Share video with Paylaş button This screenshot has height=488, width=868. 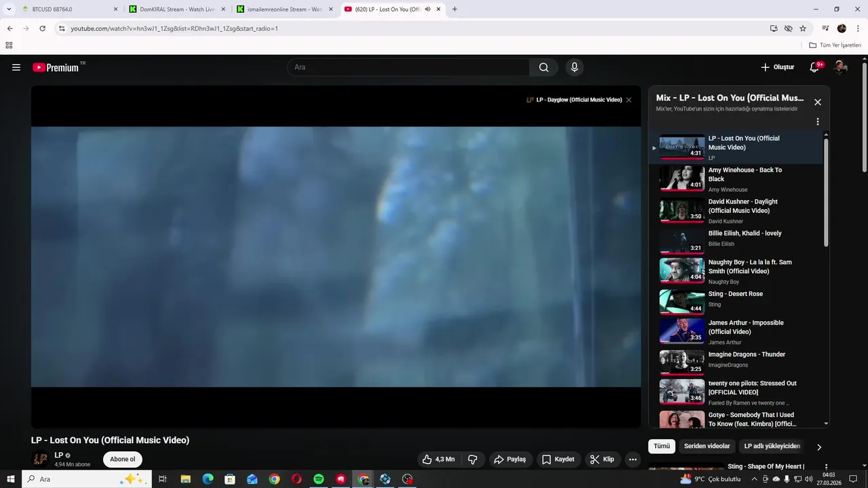tap(511, 460)
